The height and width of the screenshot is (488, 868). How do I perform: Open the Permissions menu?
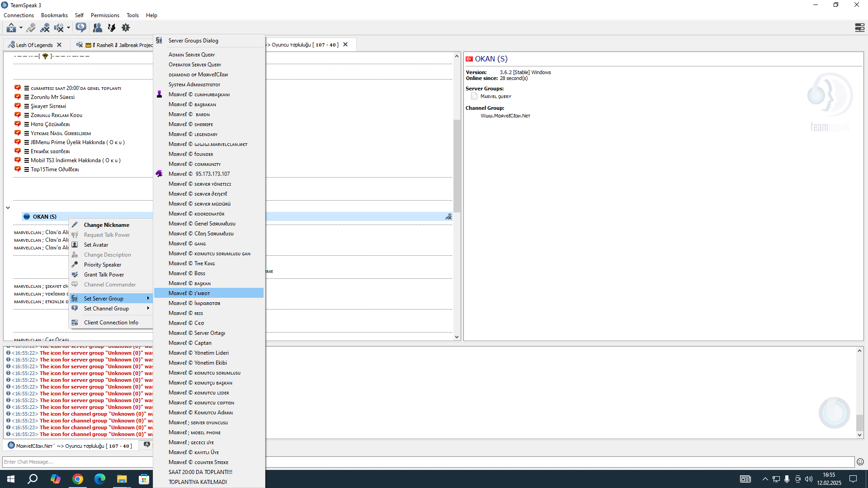pyautogui.click(x=105, y=15)
